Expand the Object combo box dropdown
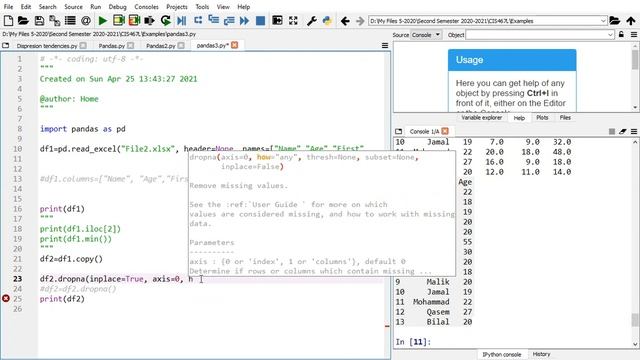Screen dimensions: 640x360 [x=610, y=35]
